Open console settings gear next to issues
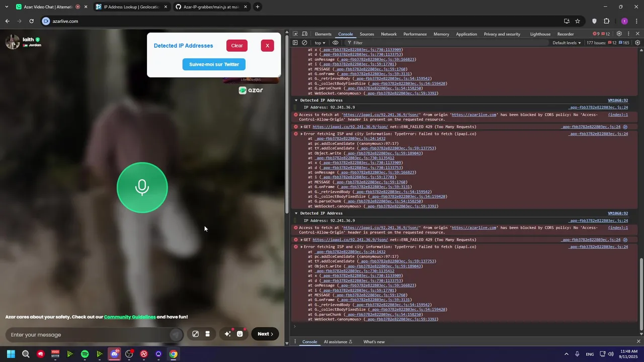Screen dimensions: 644x362 pos(637,43)
